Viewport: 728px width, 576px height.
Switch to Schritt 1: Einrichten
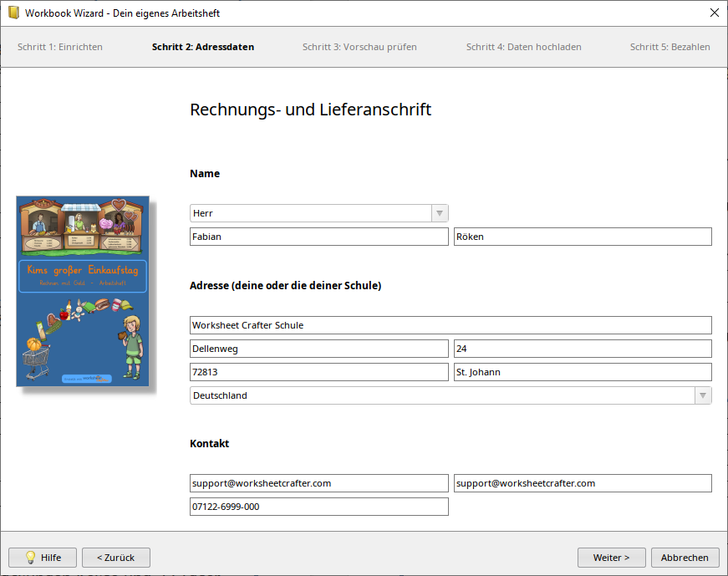(60, 48)
